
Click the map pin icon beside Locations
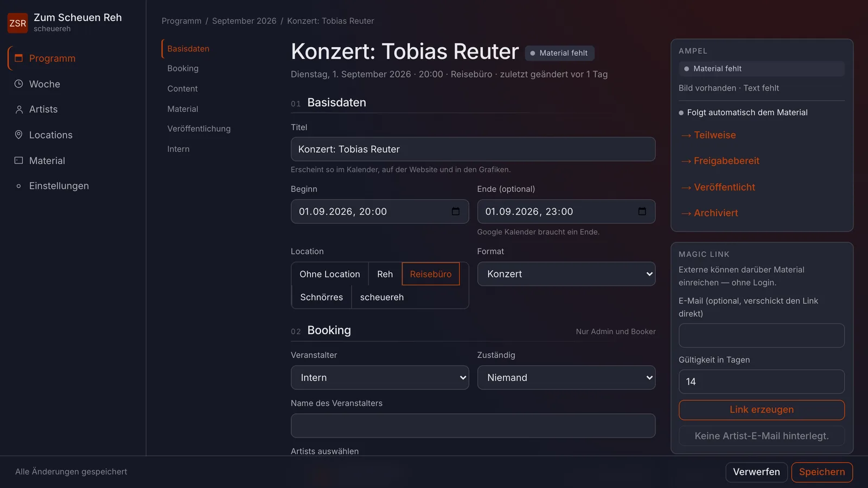point(18,135)
